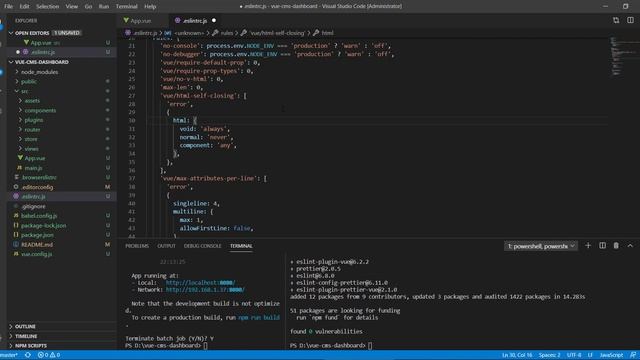Change encoding via UTF-8 status item
The width and height of the screenshot is (640, 360).
pos(574,355)
